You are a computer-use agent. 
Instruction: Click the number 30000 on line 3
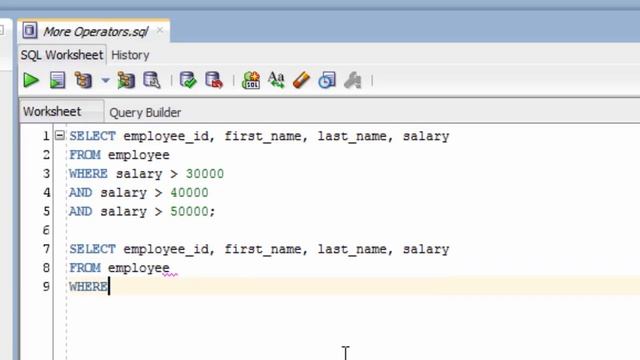click(x=204, y=173)
